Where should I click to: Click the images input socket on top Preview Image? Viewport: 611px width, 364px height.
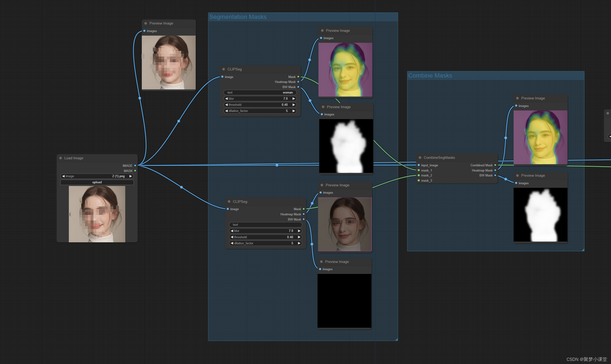coord(144,31)
